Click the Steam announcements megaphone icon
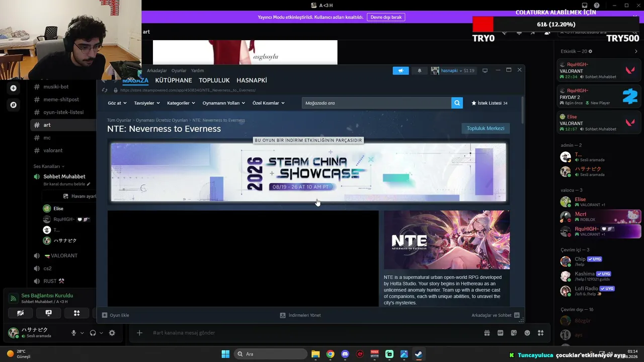This screenshot has height=362, width=644. (400, 71)
